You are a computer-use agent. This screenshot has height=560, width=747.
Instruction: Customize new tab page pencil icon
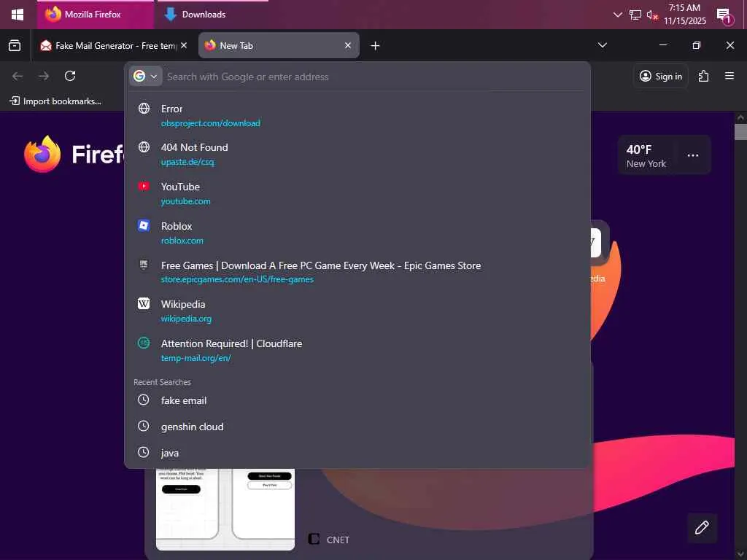(x=702, y=528)
